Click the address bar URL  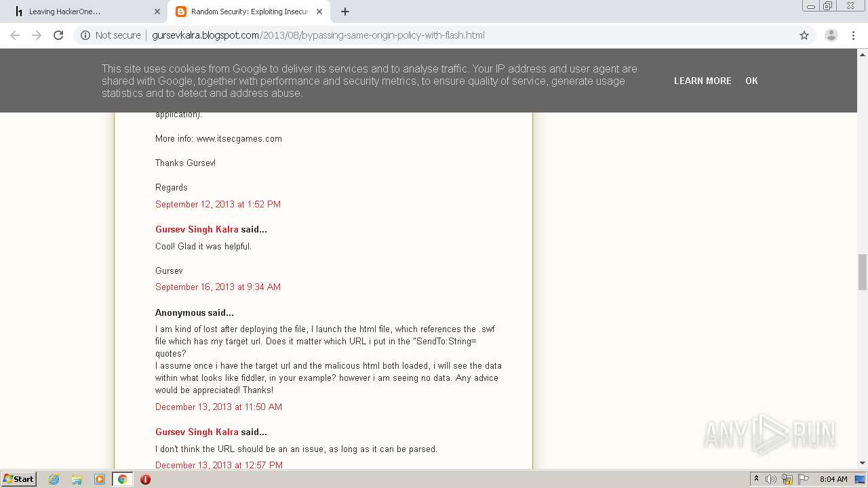tap(318, 35)
